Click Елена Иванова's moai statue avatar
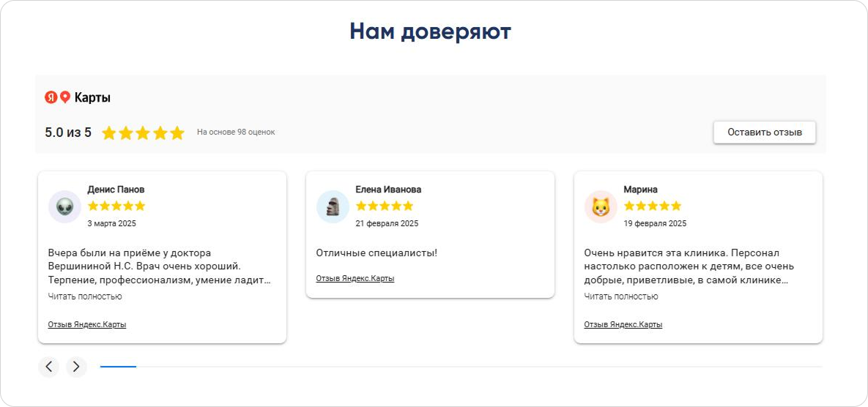 click(333, 207)
